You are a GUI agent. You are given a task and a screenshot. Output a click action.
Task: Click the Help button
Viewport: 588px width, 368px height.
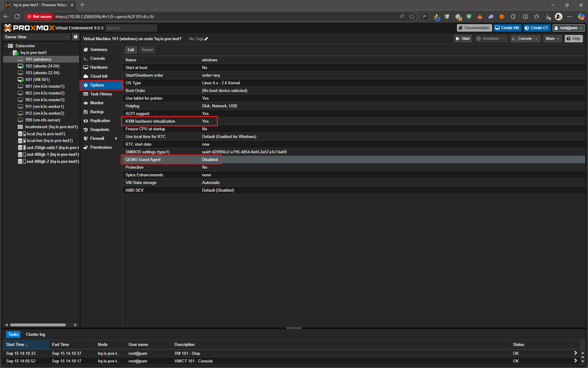point(574,39)
